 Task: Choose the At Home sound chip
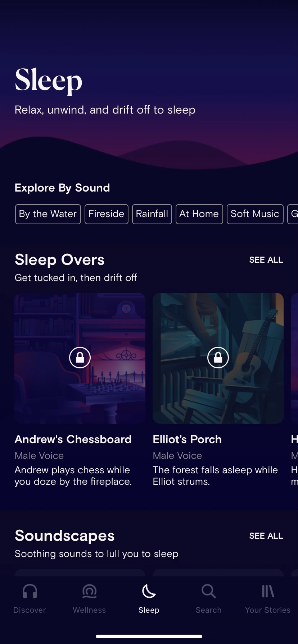pos(199,214)
